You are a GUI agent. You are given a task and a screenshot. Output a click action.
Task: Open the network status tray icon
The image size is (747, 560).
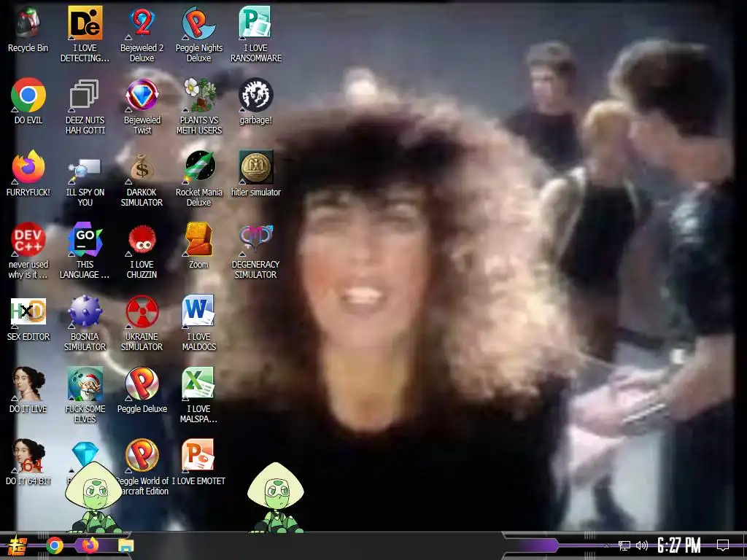624,545
